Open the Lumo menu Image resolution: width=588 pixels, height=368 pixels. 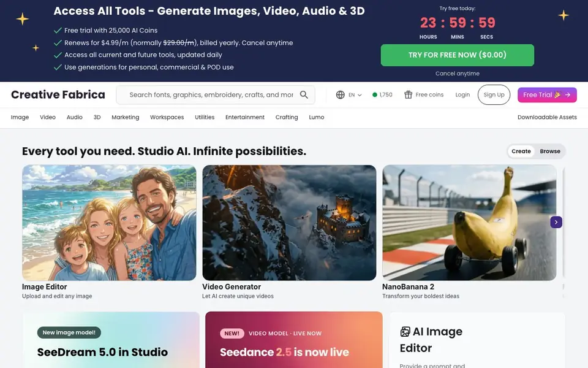pyautogui.click(x=317, y=117)
